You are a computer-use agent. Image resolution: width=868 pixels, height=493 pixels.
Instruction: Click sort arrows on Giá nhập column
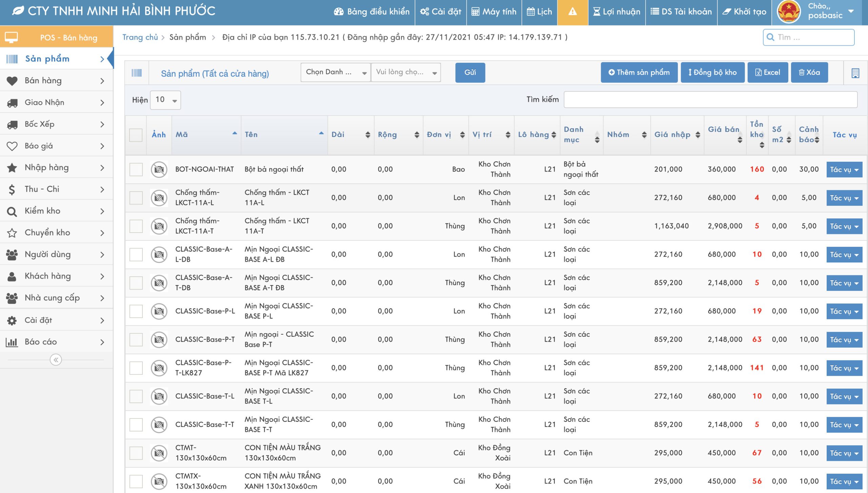coord(698,135)
